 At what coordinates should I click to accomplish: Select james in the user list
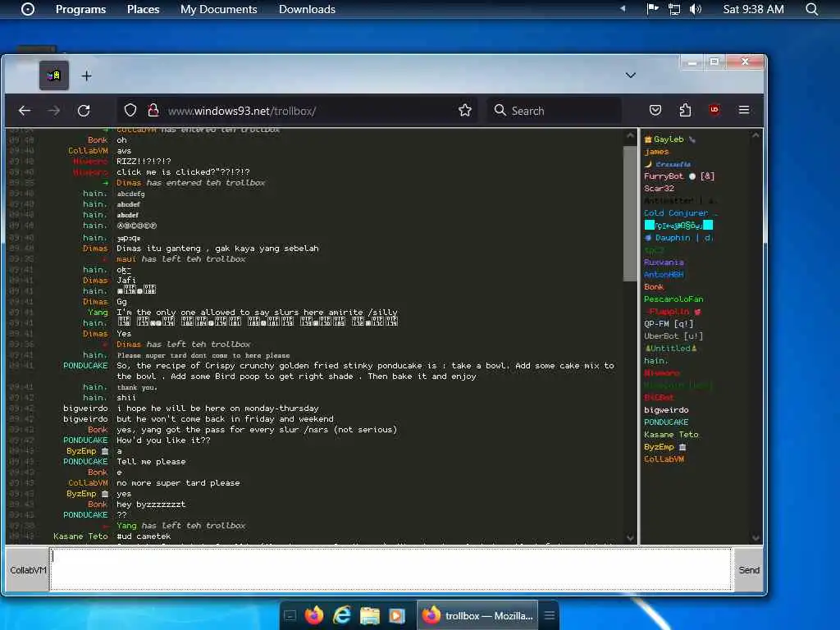pyautogui.click(x=656, y=152)
